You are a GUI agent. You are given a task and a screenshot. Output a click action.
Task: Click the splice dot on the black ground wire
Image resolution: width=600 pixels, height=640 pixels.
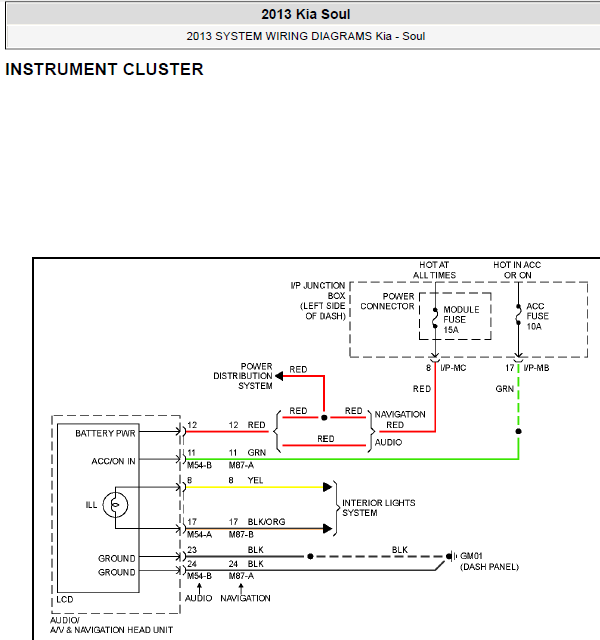(310, 556)
